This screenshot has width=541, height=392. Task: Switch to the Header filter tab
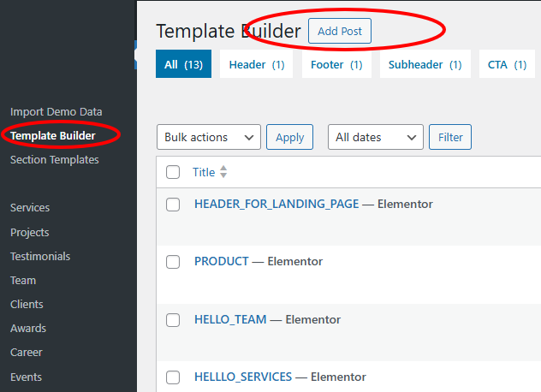256,64
